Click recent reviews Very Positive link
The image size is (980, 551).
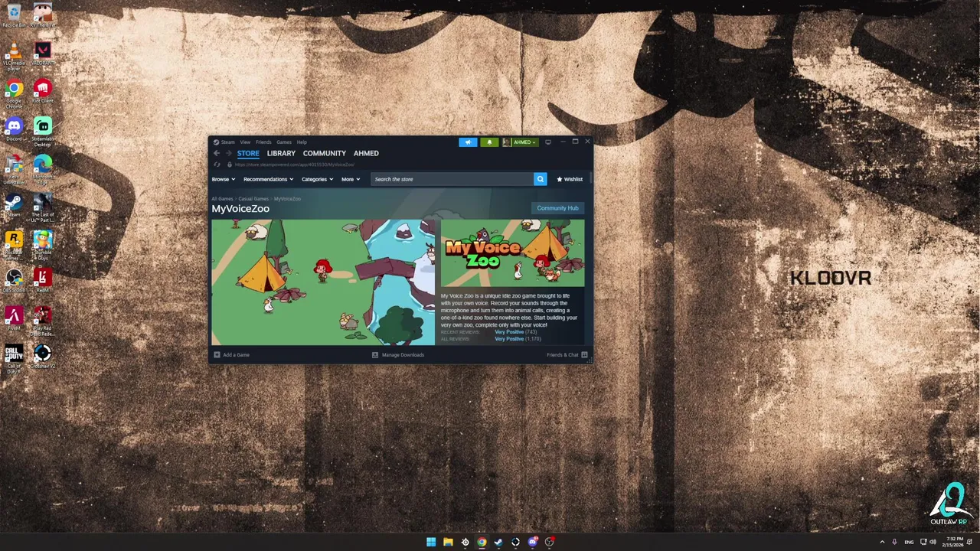509,332
